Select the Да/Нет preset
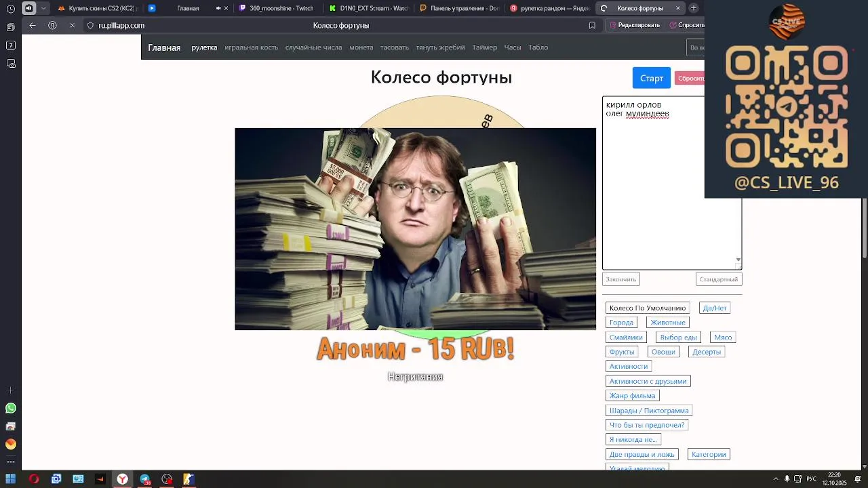The image size is (868, 488). [x=715, y=308]
